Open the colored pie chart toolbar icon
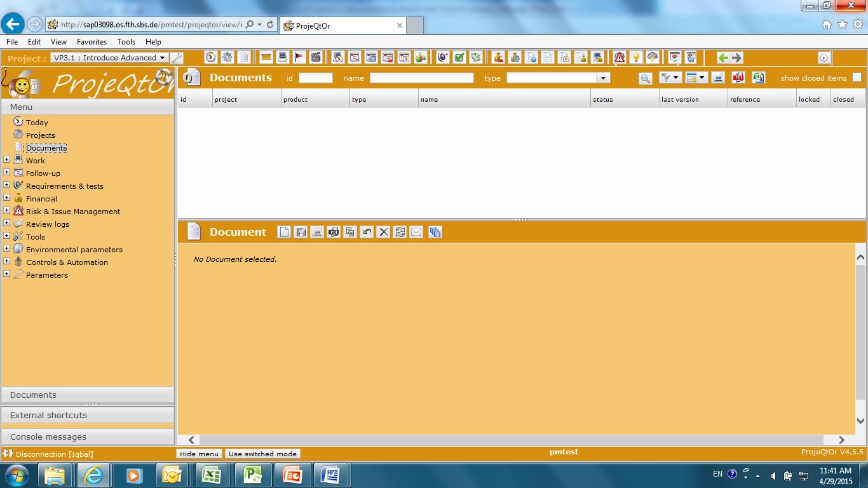Image resolution: width=868 pixels, height=488 pixels. coord(421,58)
